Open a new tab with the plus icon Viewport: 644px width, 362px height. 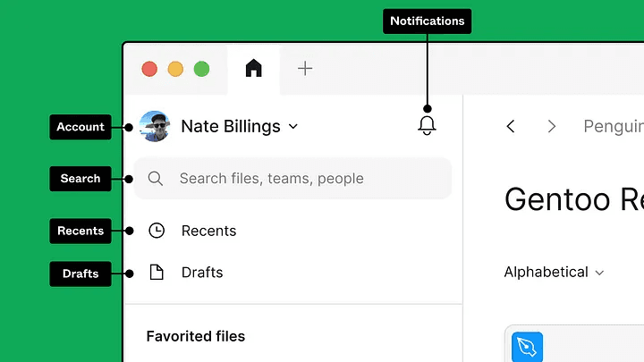(305, 69)
